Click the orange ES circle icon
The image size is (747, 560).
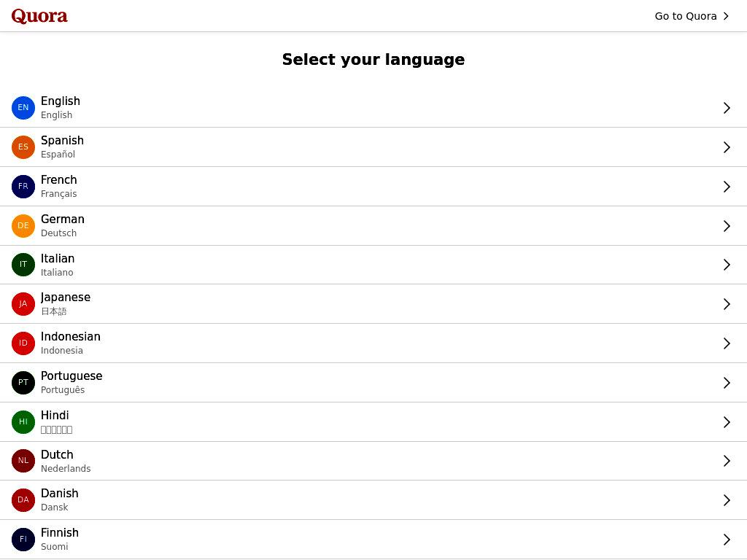(x=23, y=147)
